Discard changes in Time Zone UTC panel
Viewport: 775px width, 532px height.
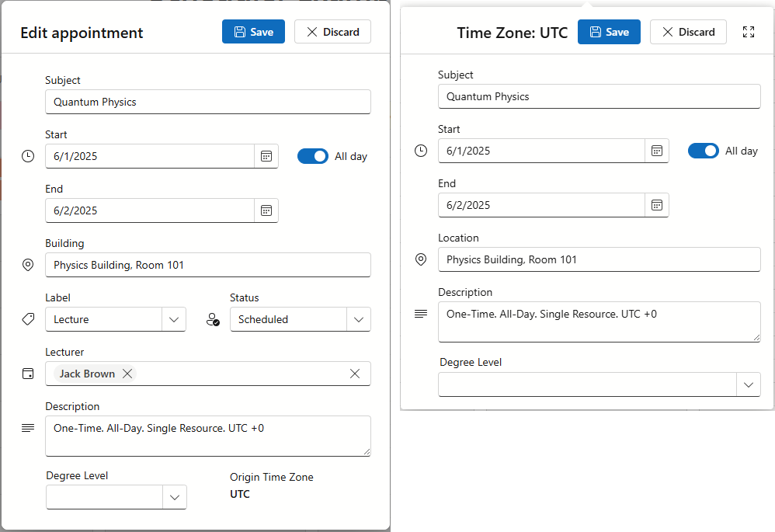pyautogui.click(x=688, y=32)
